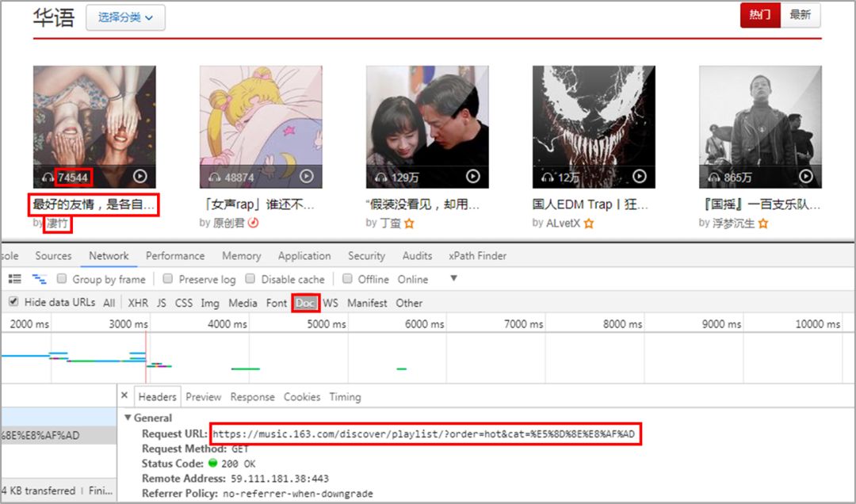Play the 国摇 playlist via its play icon
This screenshot has height=504, width=856.
(x=806, y=177)
